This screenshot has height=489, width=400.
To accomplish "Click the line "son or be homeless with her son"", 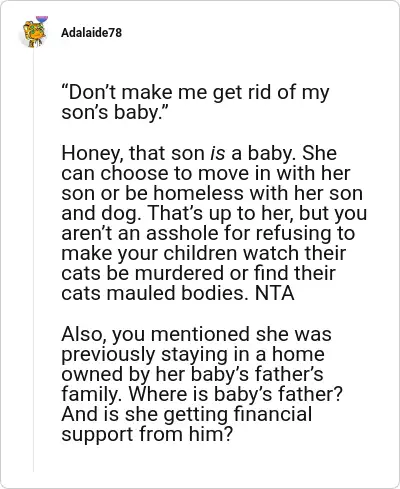I will [x=212, y=193].
